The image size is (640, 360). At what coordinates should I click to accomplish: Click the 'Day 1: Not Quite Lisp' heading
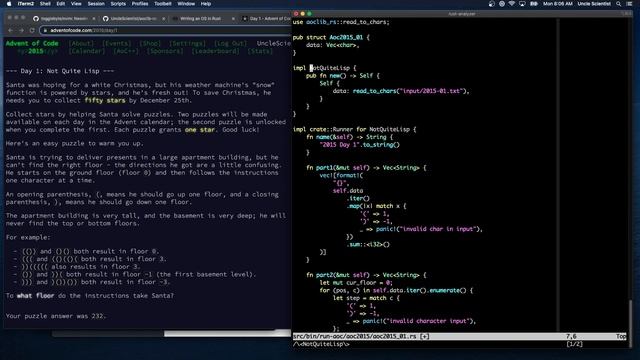coord(60,71)
